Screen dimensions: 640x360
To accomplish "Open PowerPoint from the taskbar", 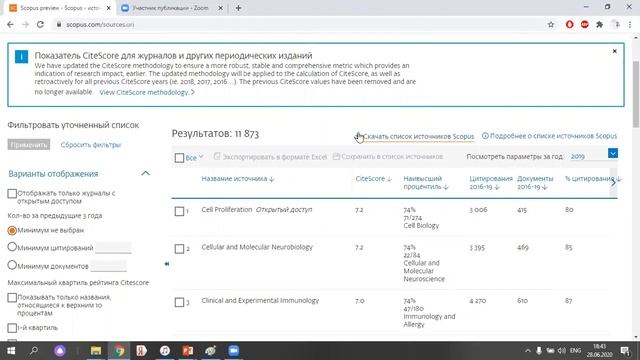I will coord(188,351).
